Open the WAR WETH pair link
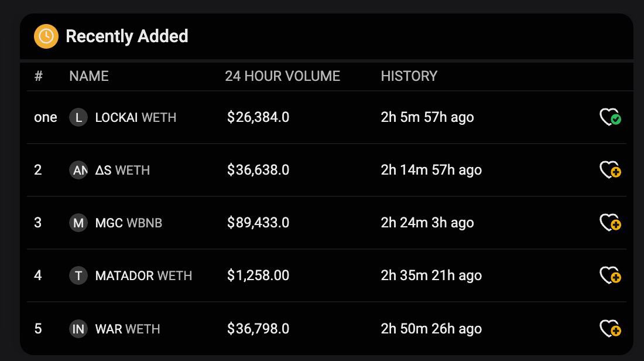This screenshot has width=644, height=361. 128,329
